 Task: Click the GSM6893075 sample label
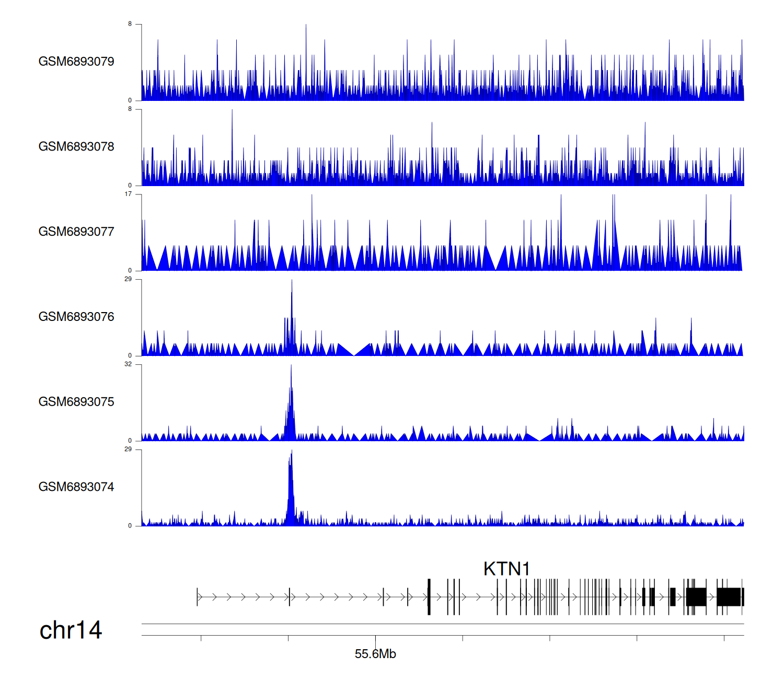[76, 401]
